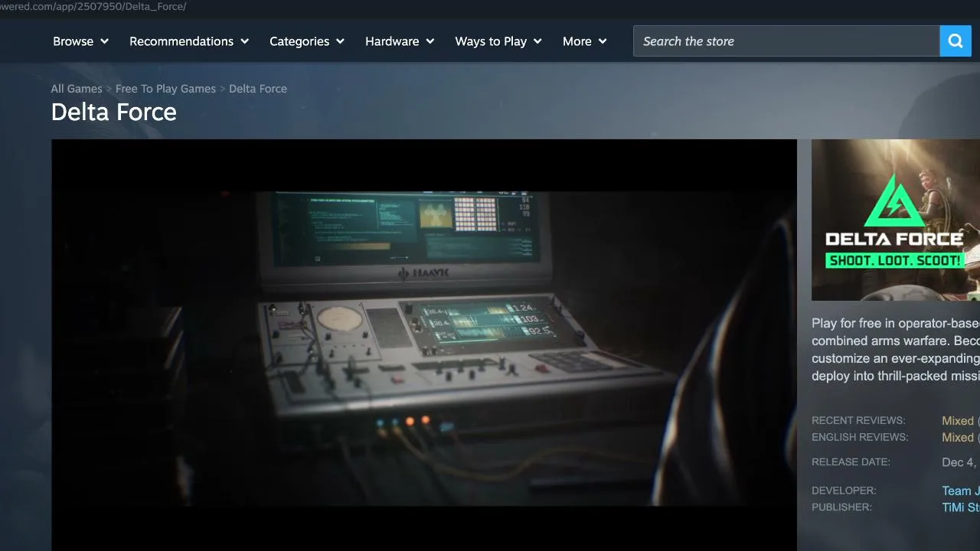This screenshot has height=551, width=980.
Task: Open the developer link starting with Team
Action: pyautogui.click(x=961, y=491)
